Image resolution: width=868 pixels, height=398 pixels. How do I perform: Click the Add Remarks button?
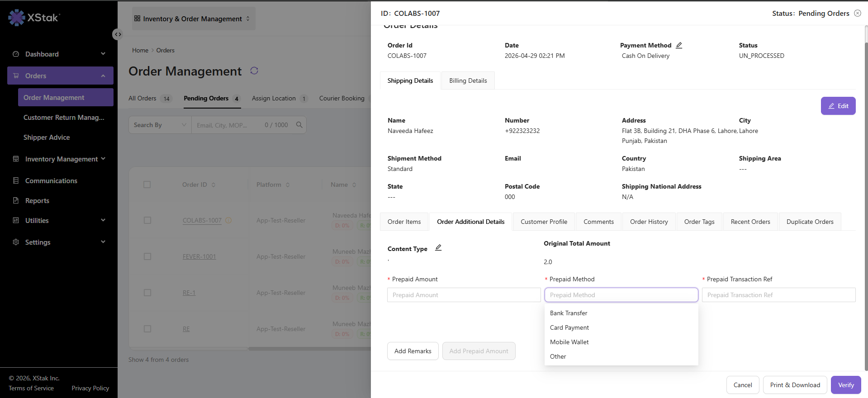tap(413, 351)
